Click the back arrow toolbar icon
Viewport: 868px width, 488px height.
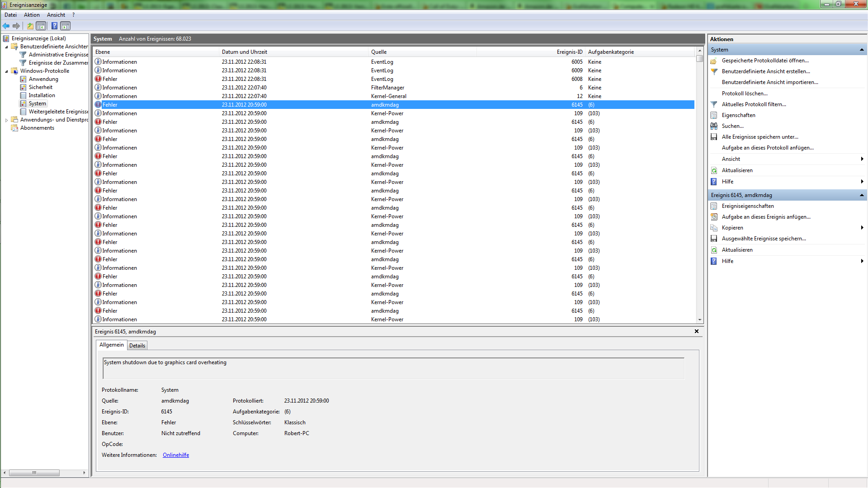(x=6, y=26)
